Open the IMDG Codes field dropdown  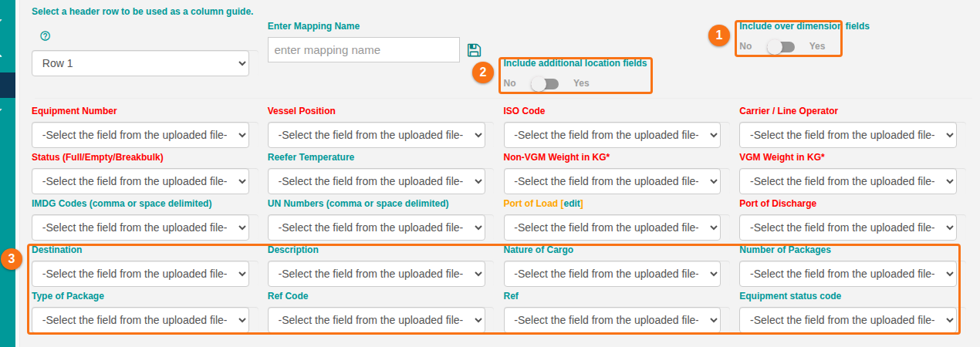click(x=140, y=227)
